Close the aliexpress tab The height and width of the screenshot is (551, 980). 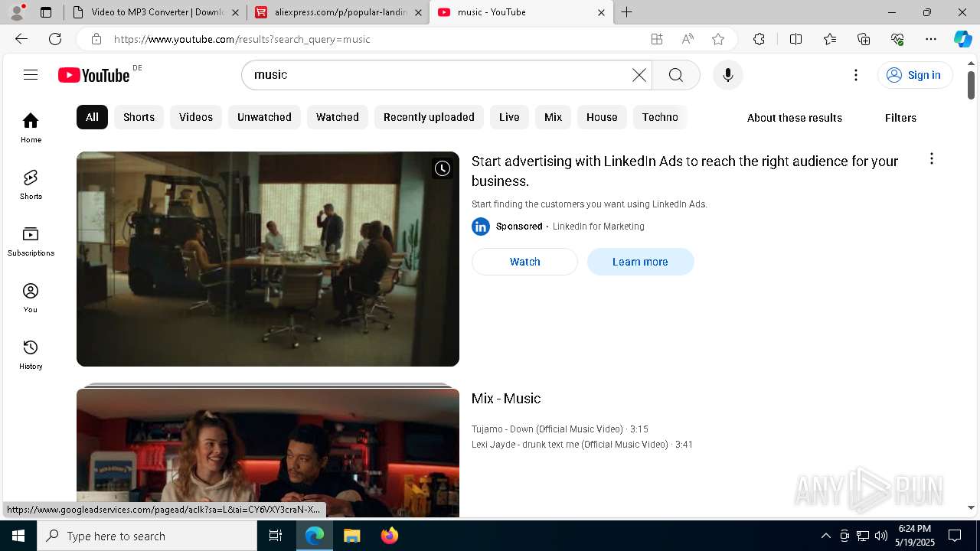pos(418,12)
